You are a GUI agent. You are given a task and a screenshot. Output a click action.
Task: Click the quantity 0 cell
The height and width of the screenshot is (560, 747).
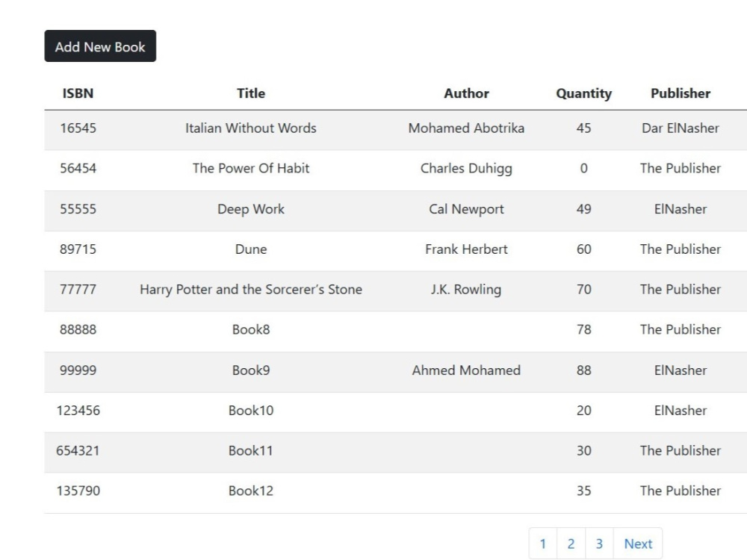[x=583, y=168]
